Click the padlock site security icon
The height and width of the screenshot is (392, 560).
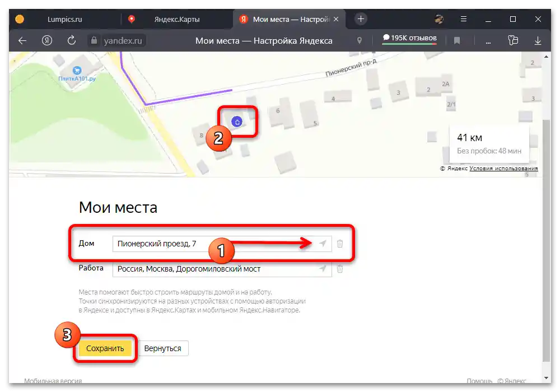click(x=94, y=40)
